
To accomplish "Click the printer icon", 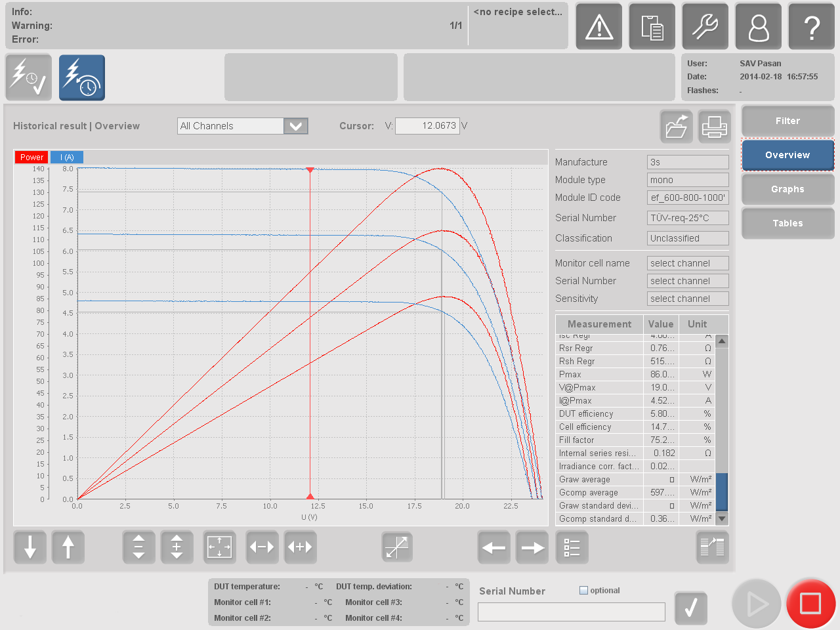I will (714, 126).
